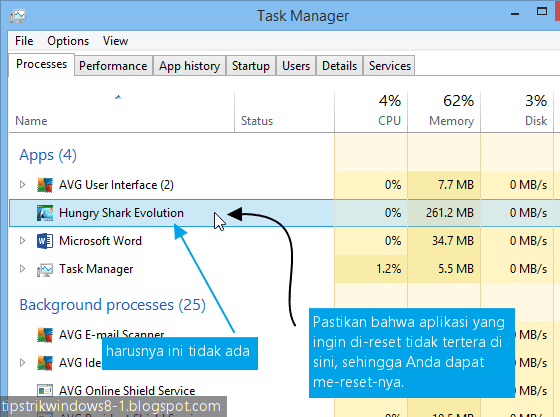The image size is (560, 417).
Task: Switch to the Startup tab
Action: pyautogui.click(x=251, y=66)
